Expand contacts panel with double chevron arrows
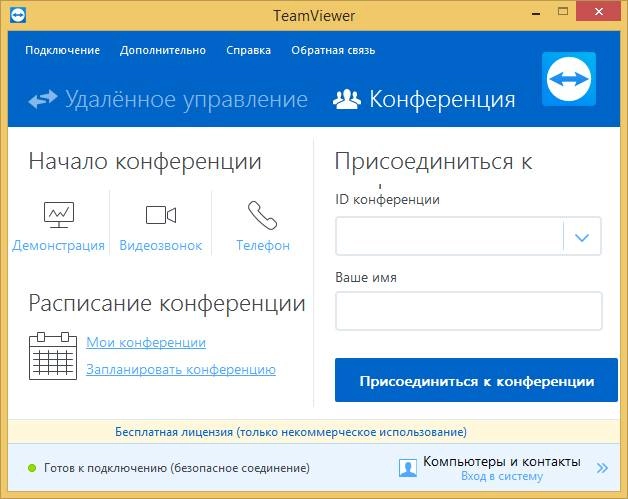 (x=602, y=468)
